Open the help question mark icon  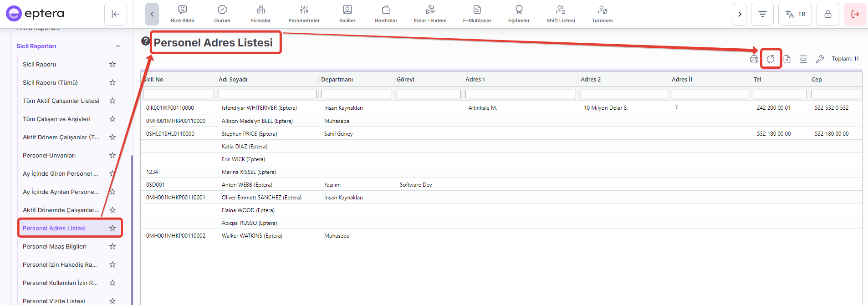click(145, 41)
